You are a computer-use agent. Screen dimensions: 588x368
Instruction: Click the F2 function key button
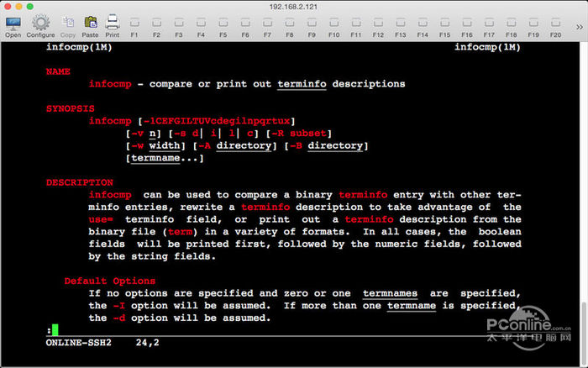tap(156, 28)
